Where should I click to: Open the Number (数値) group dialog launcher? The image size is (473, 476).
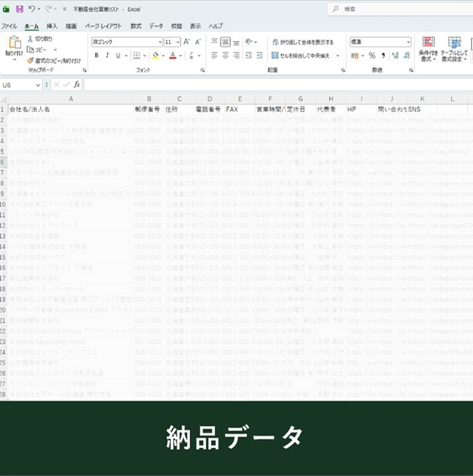pyautogui.click(x=411, y=70)
